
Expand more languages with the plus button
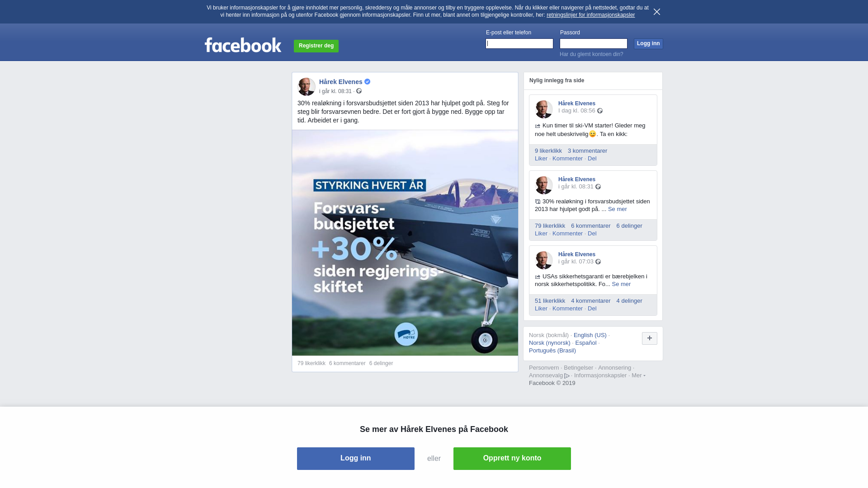point(650,338)
